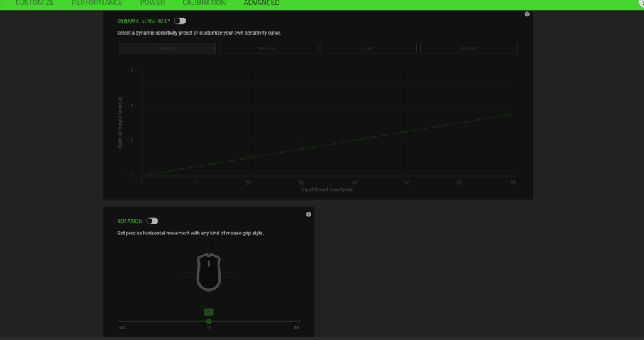Image resolution: width=644 pixels, height=340 pixels.
Task: Click the Dynamic Sensitivity panel info icon
Action: tap(527, 14)
